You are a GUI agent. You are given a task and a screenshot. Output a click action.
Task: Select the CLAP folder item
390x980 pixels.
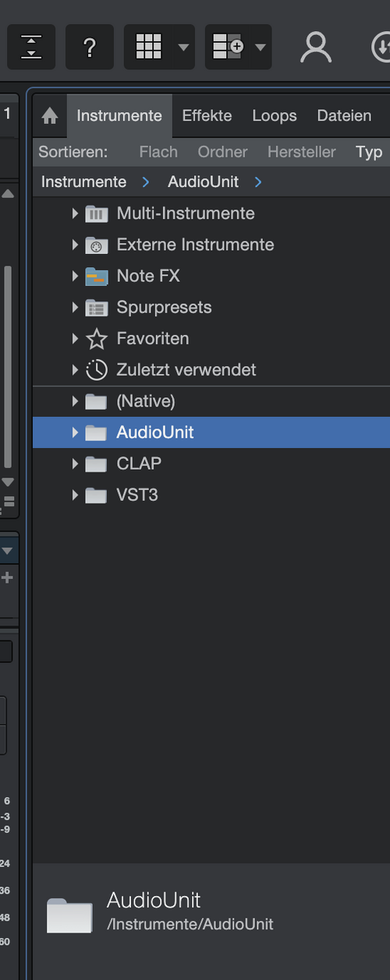pos(211,464)
